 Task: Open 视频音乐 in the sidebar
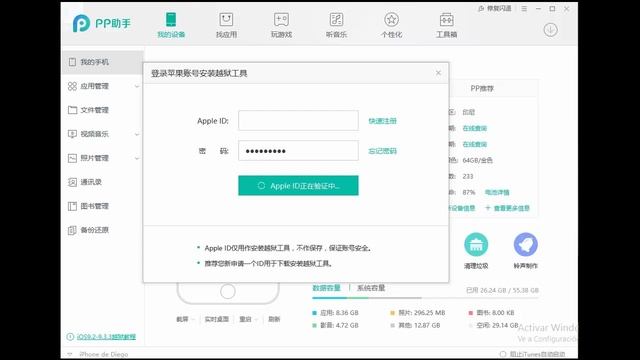(x=102, y=134)
